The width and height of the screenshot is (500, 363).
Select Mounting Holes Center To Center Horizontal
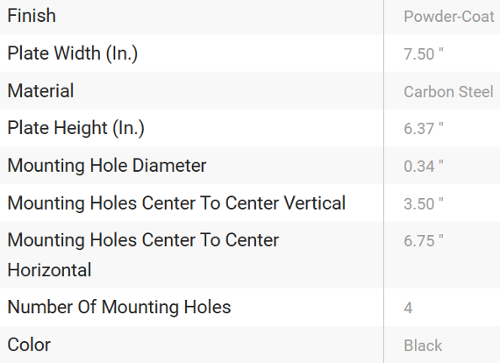143,255
